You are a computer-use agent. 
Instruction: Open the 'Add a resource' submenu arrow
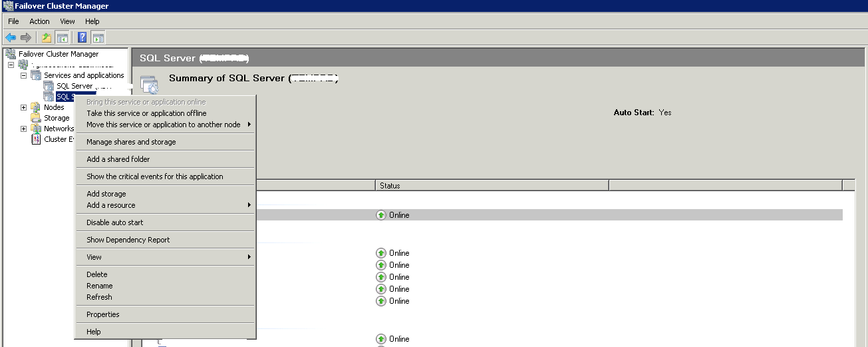coord(249,205)
